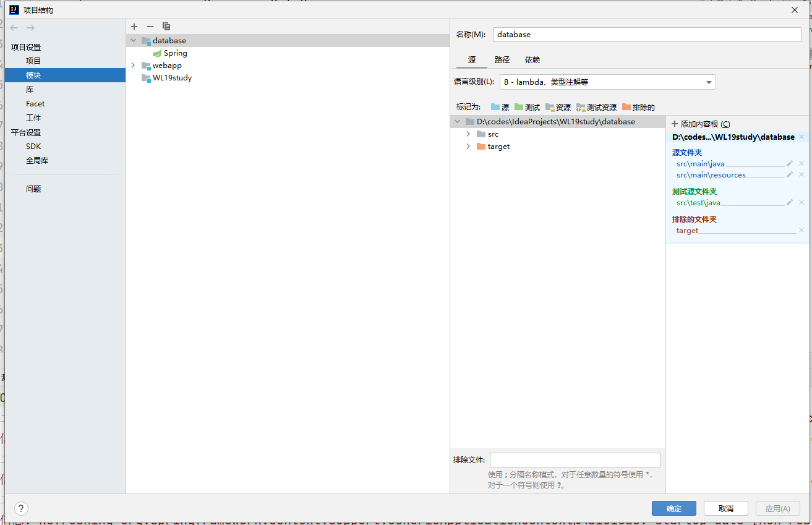Click the src\main\java source folder entry
Image resolution: width=812 pixels, height=525 pixels.
701,164
